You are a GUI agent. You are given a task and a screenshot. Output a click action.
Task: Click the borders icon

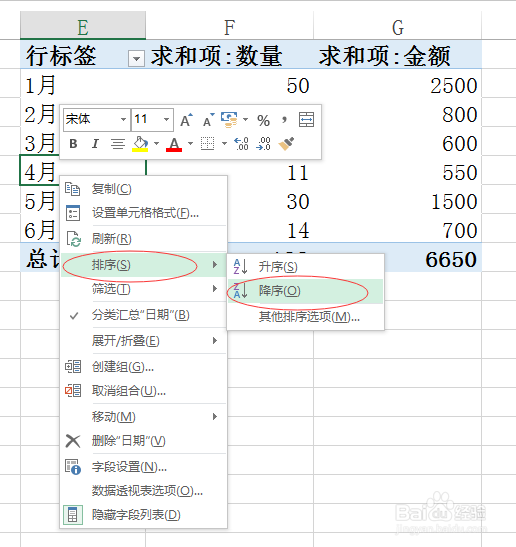pos(208,144)
